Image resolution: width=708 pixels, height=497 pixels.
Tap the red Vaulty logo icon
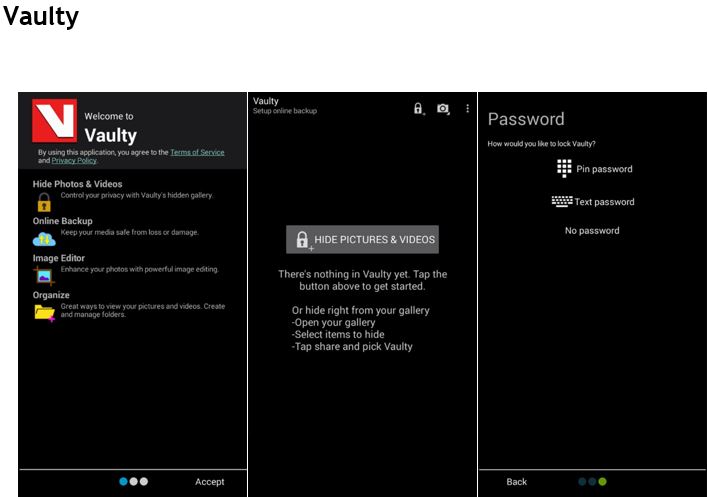tap(54, 121)
